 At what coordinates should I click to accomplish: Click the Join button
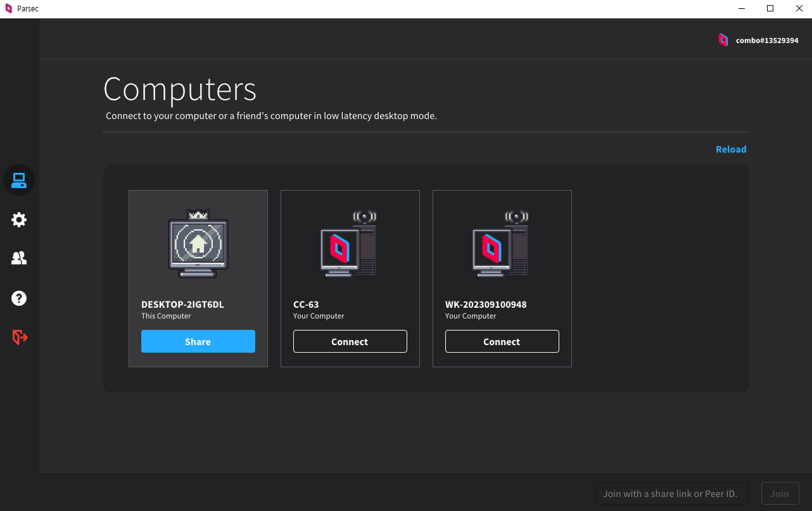click(780, 493)
